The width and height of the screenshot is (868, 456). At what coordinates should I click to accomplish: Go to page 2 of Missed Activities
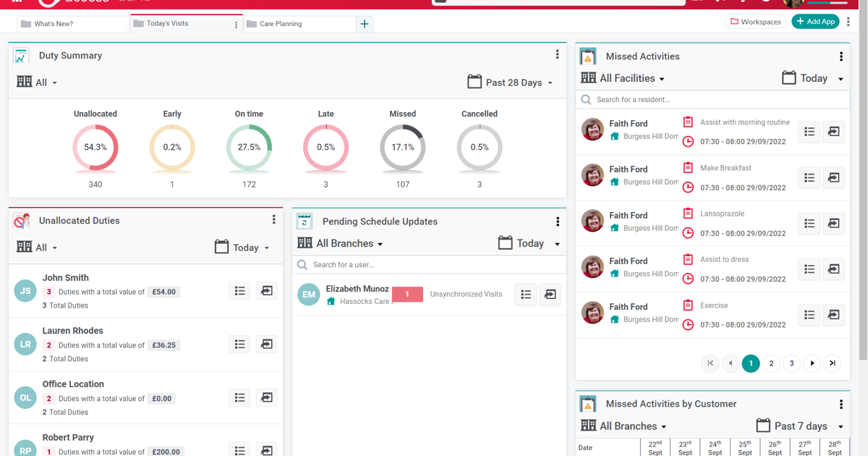(x=771, y=363)
